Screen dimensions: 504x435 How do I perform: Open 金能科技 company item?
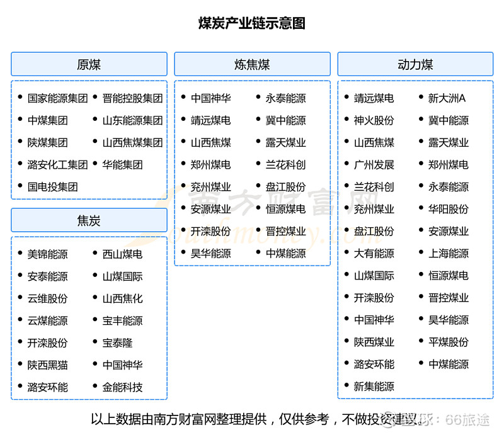point(122,387)
